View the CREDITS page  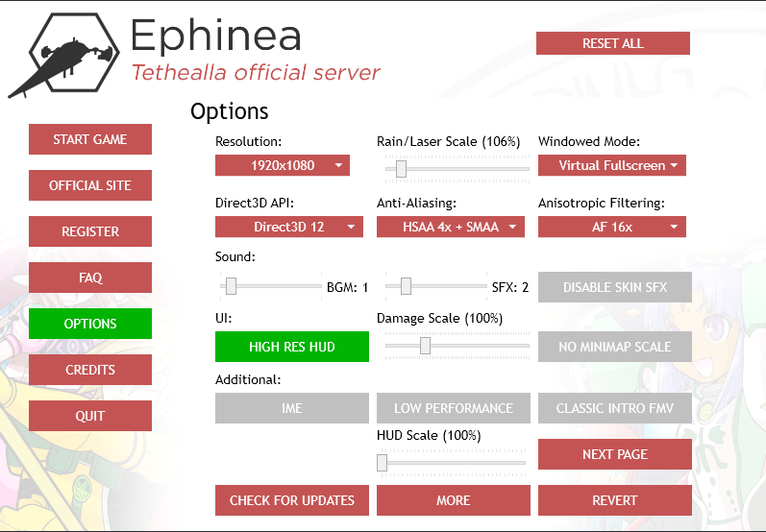coord(90,370)
